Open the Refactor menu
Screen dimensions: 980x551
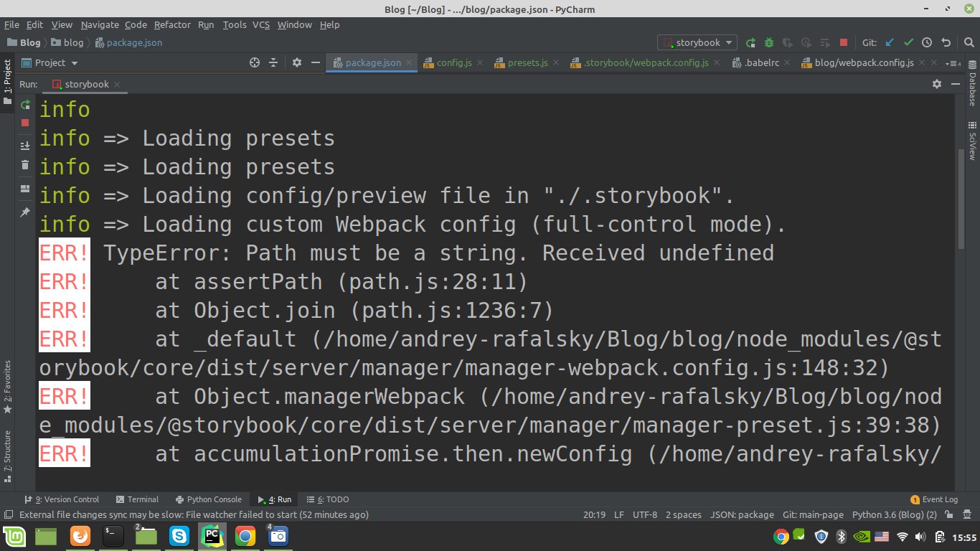click(x=172, y=24)
